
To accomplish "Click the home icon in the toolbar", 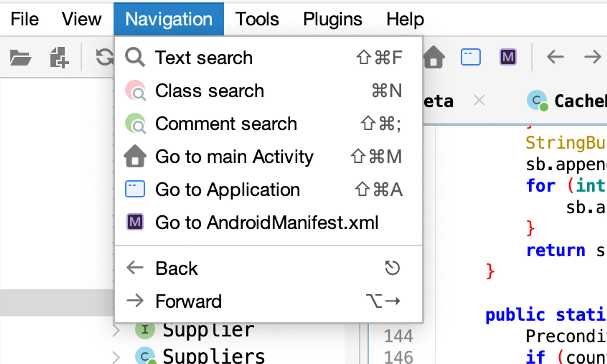I will point(434,57).
